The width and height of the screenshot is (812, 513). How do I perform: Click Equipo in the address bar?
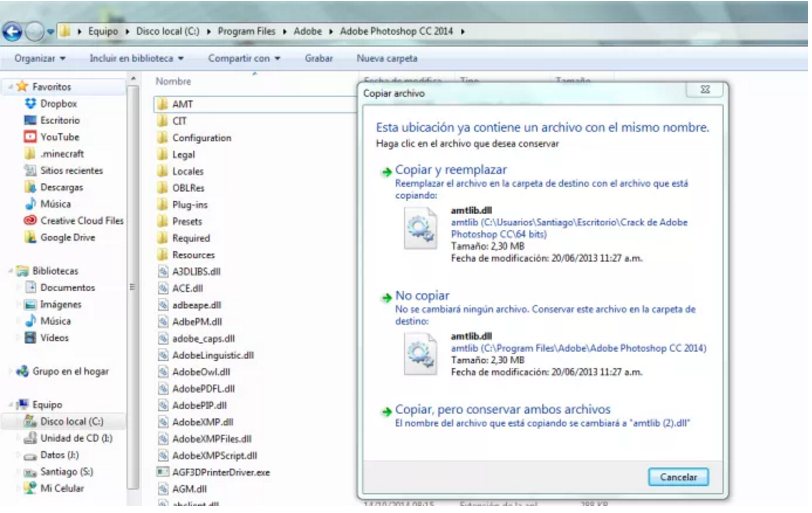pos(103,31)
